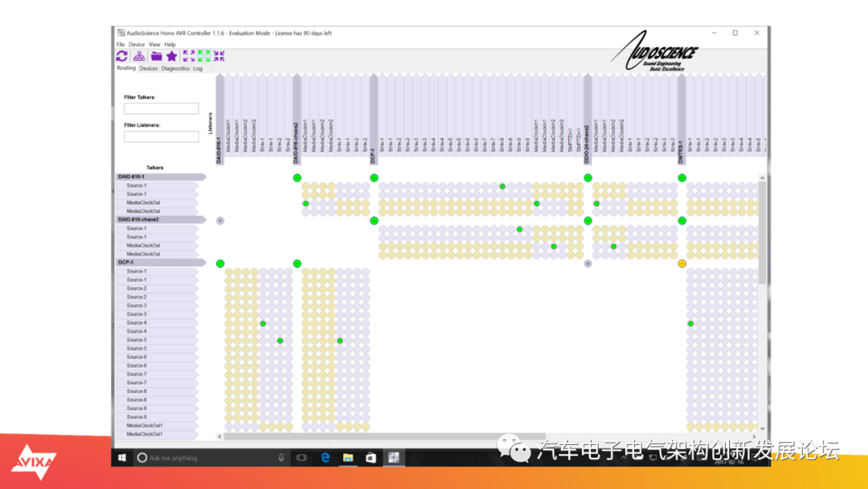This screenshot has height=489, width=868.
Task: Click the purple folder toolbar icon
Action: click(x=156, y=56)
